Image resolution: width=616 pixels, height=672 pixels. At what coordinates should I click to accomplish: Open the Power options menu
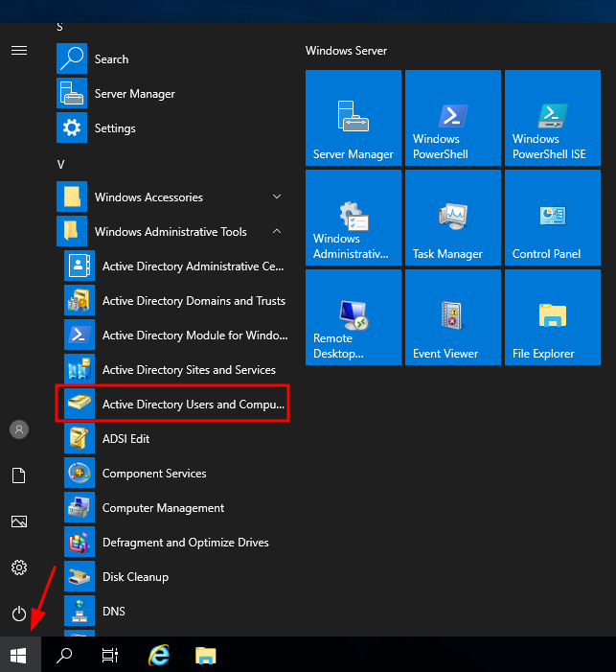click(19, 614)
